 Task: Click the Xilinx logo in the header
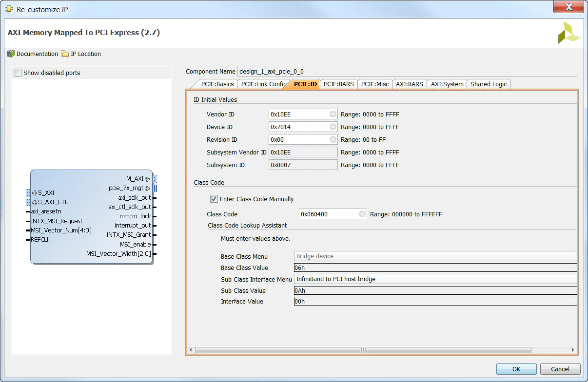[570, 32]
